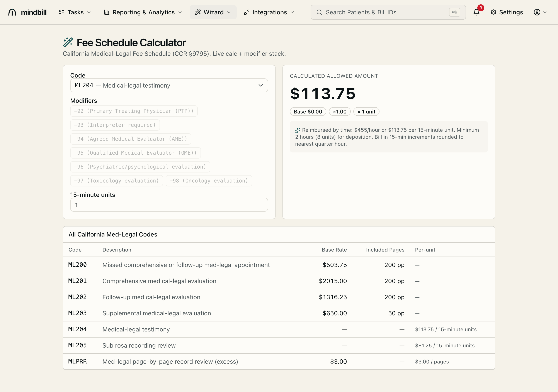The image size is (558, 392).
Task: Click the Settings gear icon
Action: click(493, 12)
